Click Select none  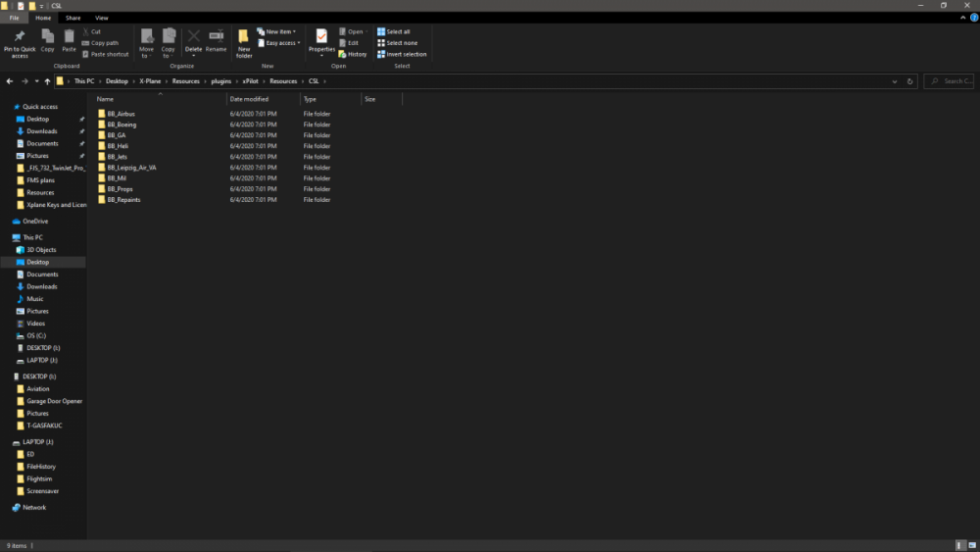(x=397, y=42)
